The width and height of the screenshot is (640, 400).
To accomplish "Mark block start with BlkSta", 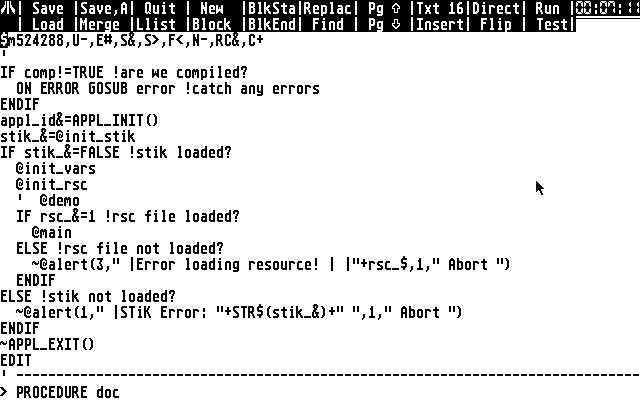I will point(271,8).
